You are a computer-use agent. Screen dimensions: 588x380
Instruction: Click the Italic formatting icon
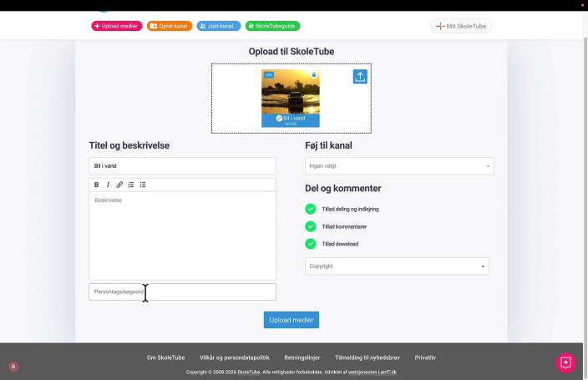(x=108, y=185)
